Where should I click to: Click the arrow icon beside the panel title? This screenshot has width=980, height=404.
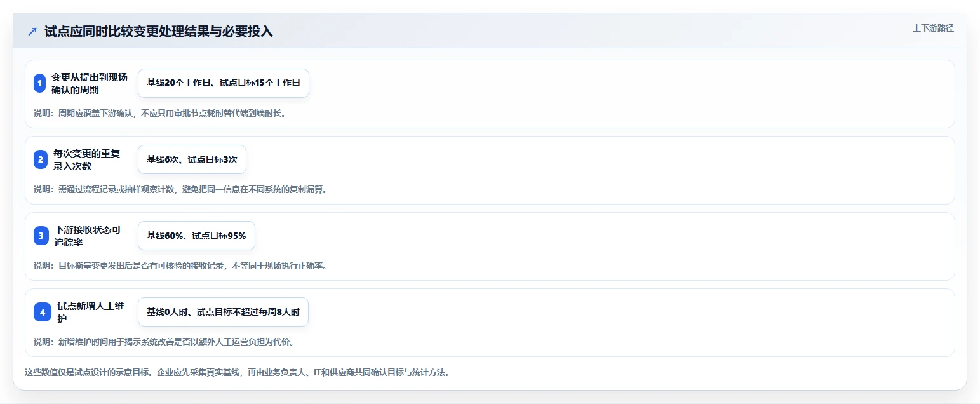32,31
